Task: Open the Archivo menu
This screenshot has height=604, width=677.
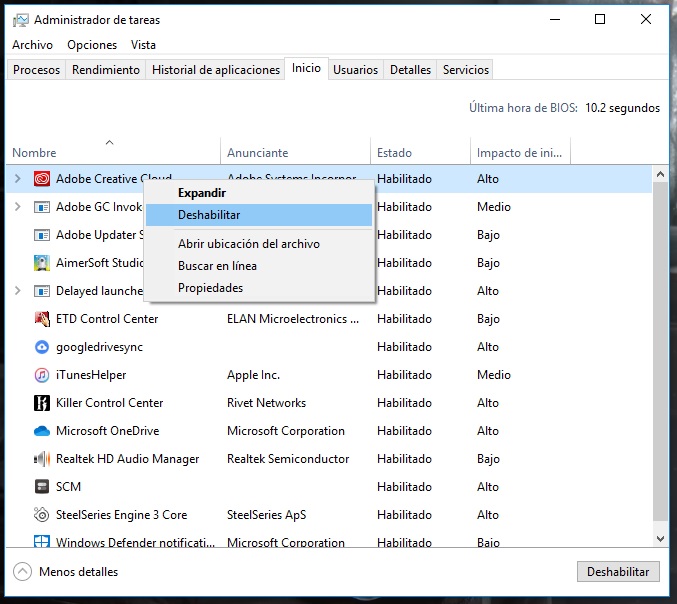Action: click(x=32, y=45)
